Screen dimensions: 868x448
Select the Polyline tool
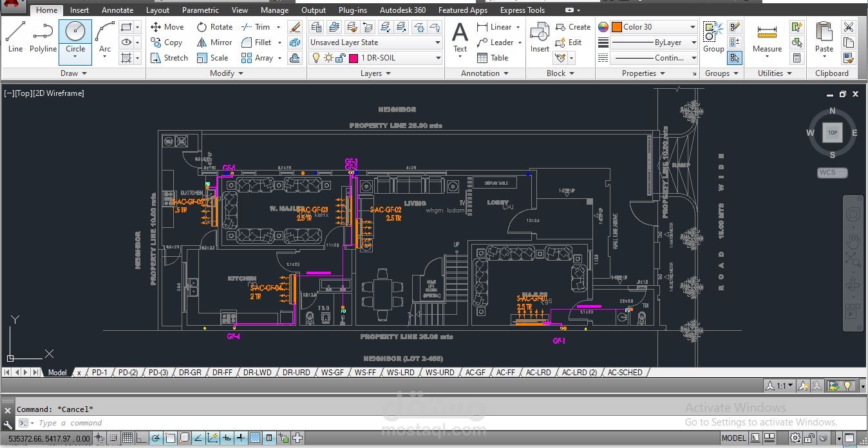pyautogui.click(x=43, y=37)
